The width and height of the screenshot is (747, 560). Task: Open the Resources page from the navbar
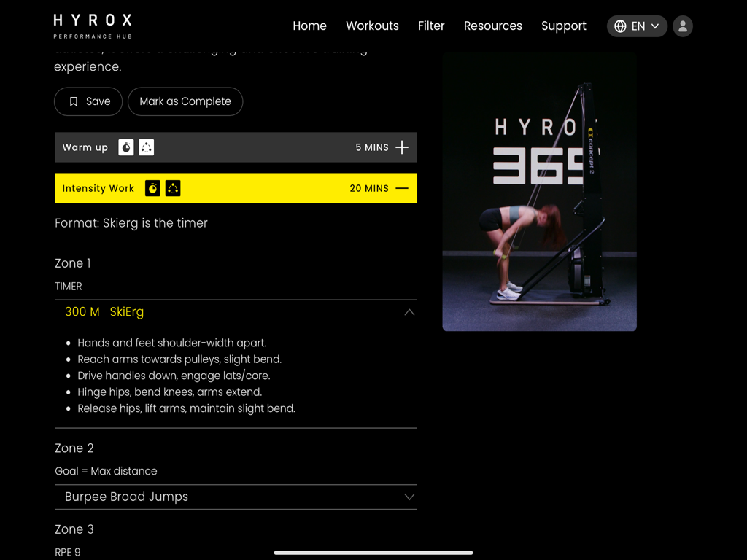pyautogui.click(x=493, y=26)
